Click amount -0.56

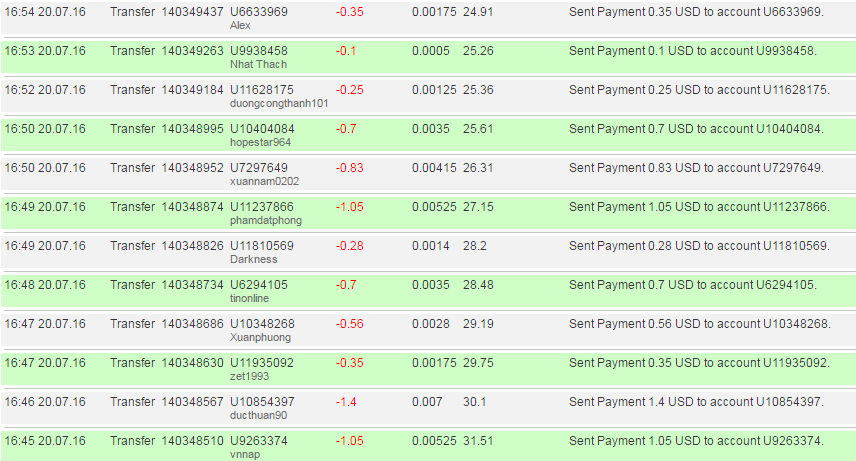[349, 324]
